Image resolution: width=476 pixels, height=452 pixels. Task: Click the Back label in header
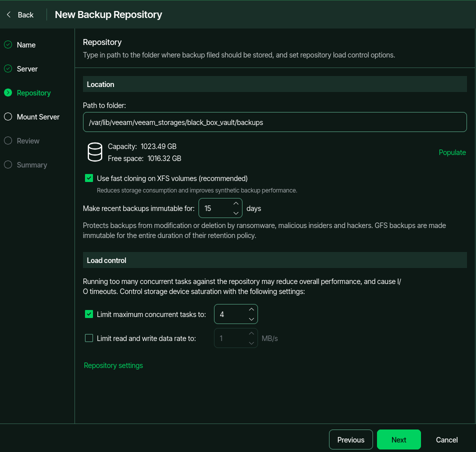click(25, 15)
